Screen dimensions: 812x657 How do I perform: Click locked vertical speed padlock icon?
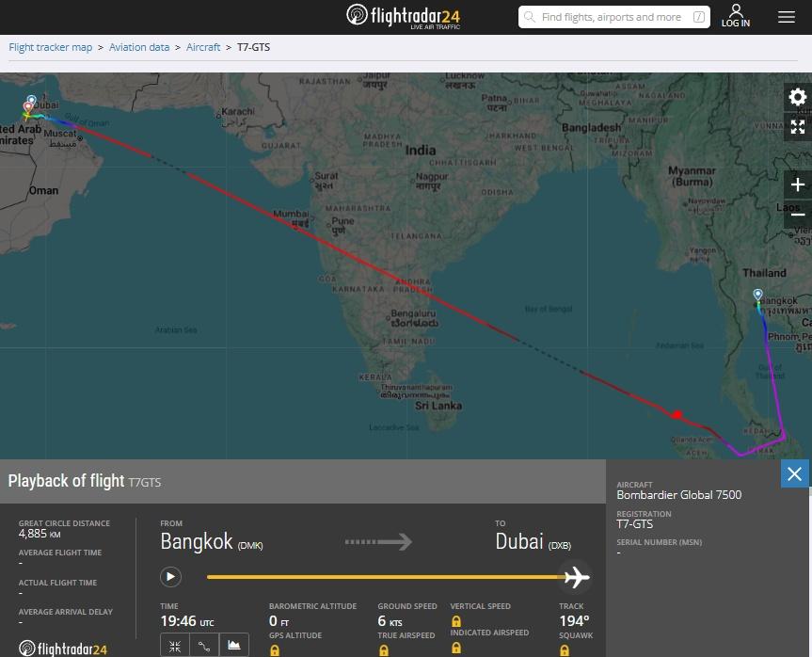click(456, 621)
